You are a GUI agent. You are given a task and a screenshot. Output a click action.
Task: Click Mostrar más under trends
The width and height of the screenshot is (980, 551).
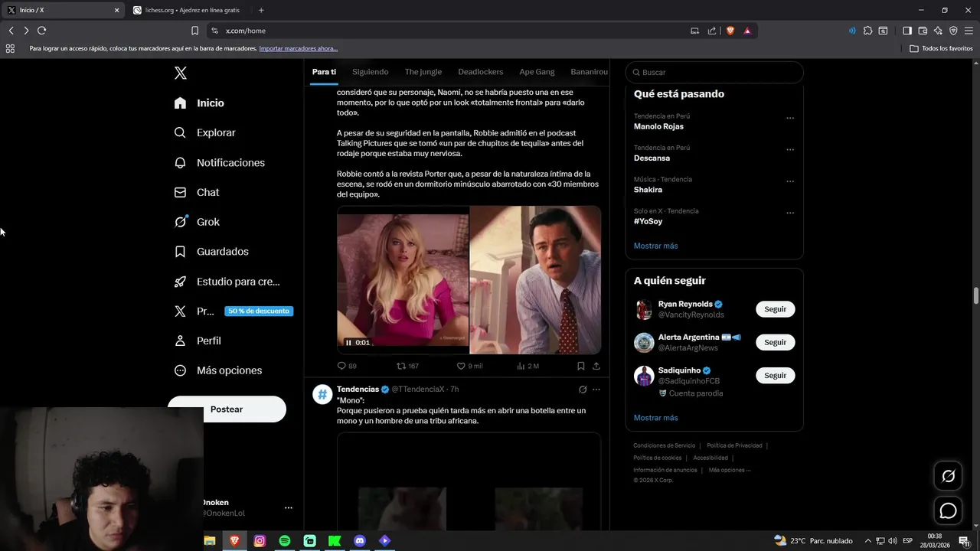tap(655, 246)
